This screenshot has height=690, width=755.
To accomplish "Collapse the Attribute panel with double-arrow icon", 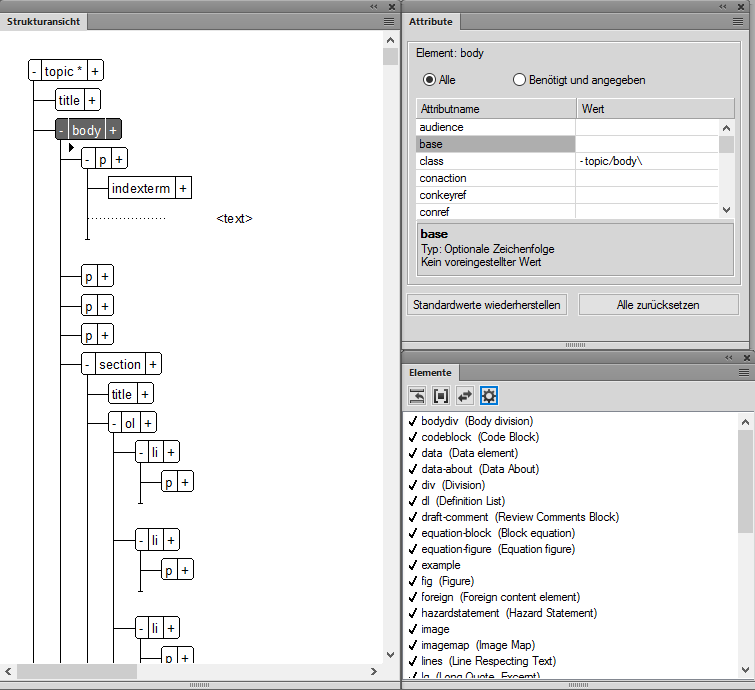I will click(722, 6).
